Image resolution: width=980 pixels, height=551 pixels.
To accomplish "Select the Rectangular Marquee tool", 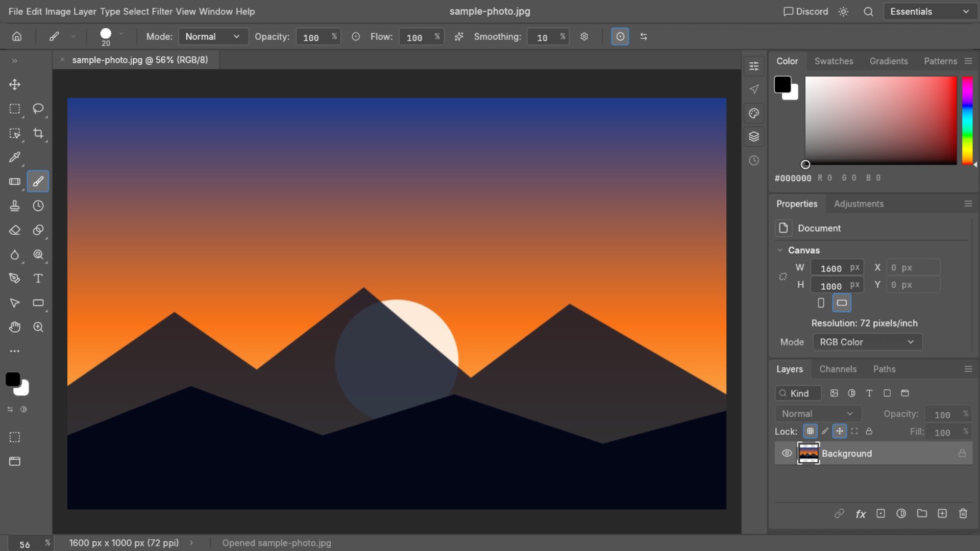I will click(15, 109).
